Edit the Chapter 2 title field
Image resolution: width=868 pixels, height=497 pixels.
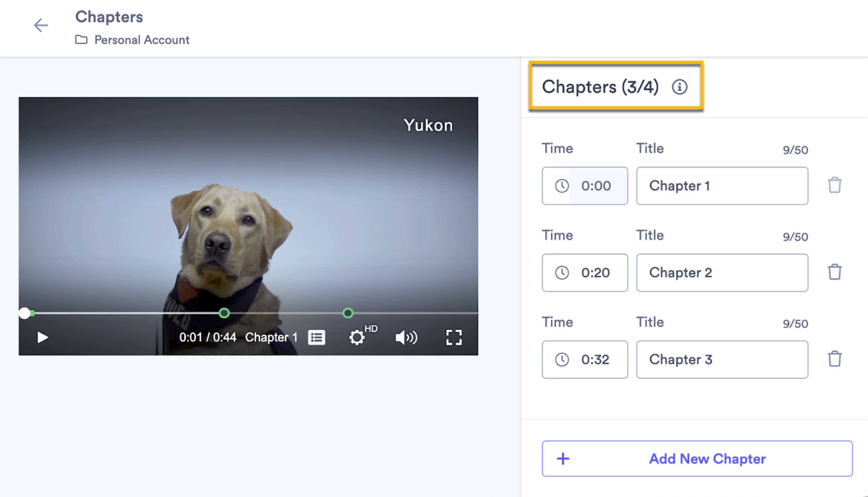[x=722, y=273]
